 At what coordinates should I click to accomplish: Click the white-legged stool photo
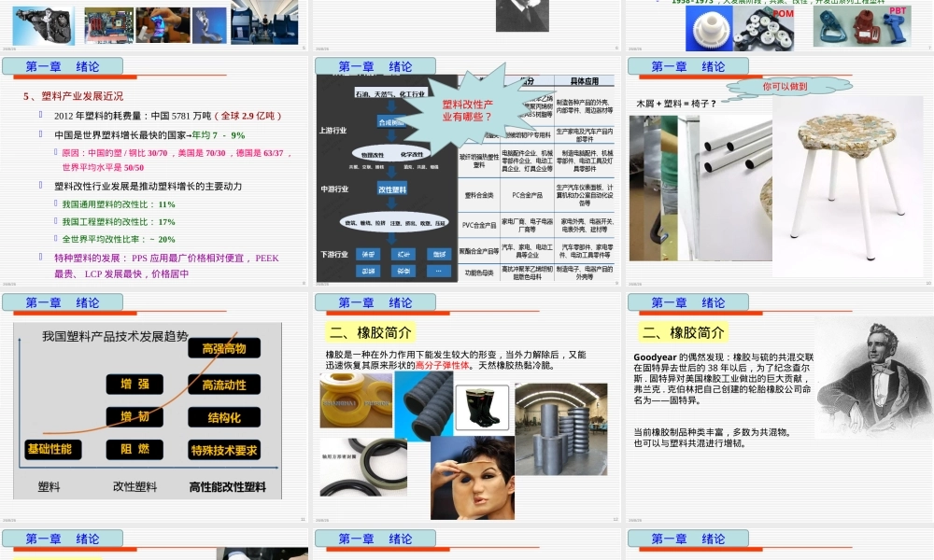[x=847, y=188]
